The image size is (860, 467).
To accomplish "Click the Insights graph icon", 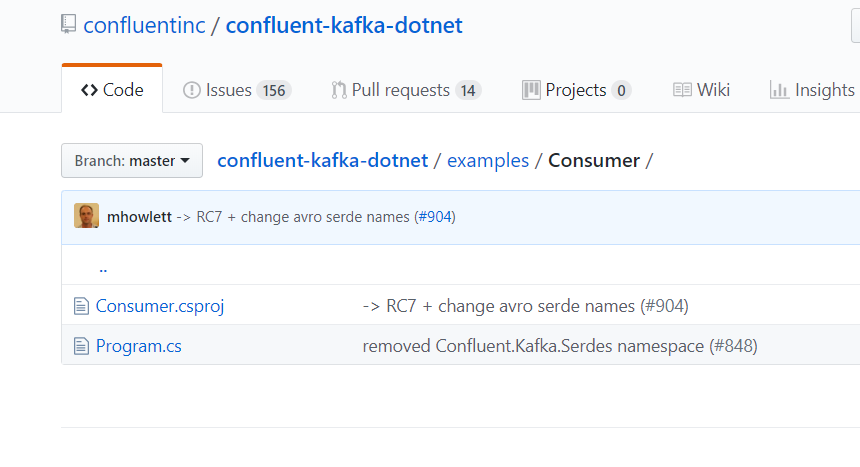I will (x=779, y=90).
